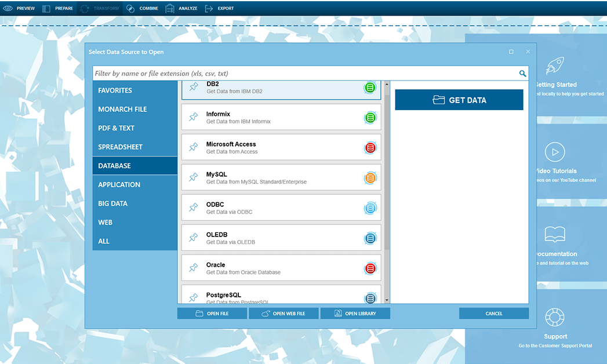The height and width of the screenshot is (364, 607).
Task: Pin the ODBC data source
Action: [x=194, y=208]
